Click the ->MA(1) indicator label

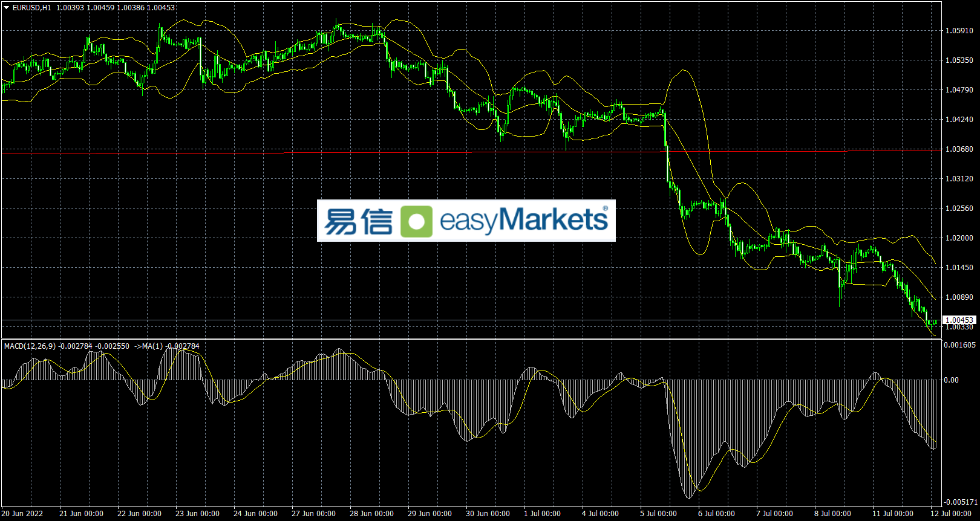coord(148,346)
